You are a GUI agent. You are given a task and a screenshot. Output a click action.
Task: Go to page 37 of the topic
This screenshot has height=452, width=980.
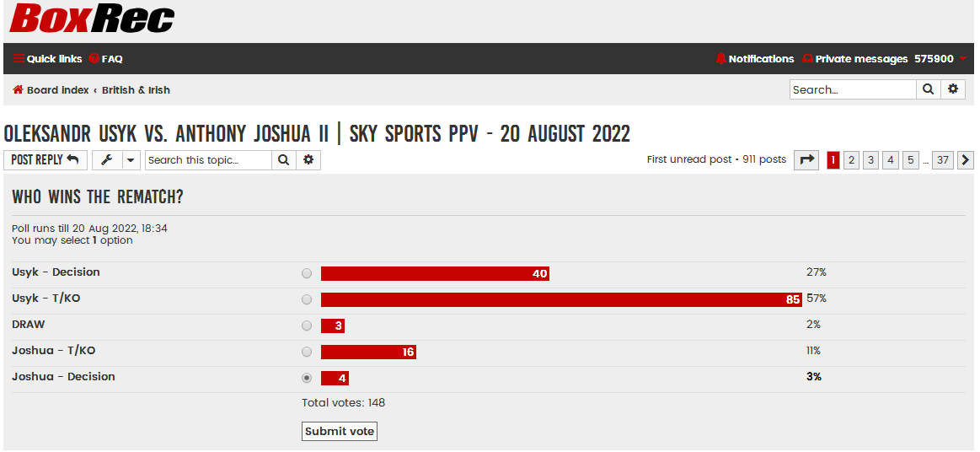942,160
